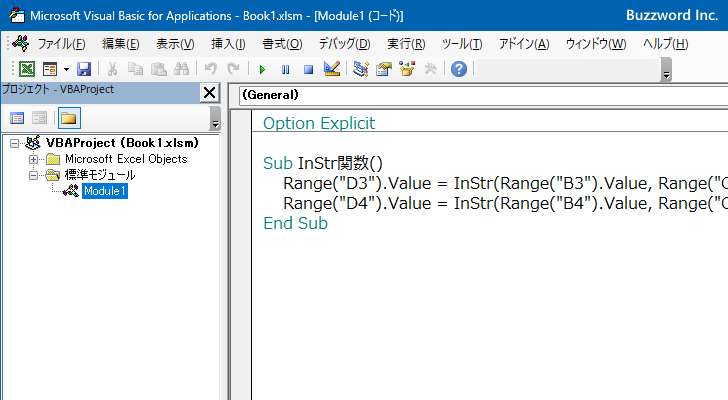Viewport: 728px width, 400px height.
Task: Toggle Design Mode icon
Action: 332,69
